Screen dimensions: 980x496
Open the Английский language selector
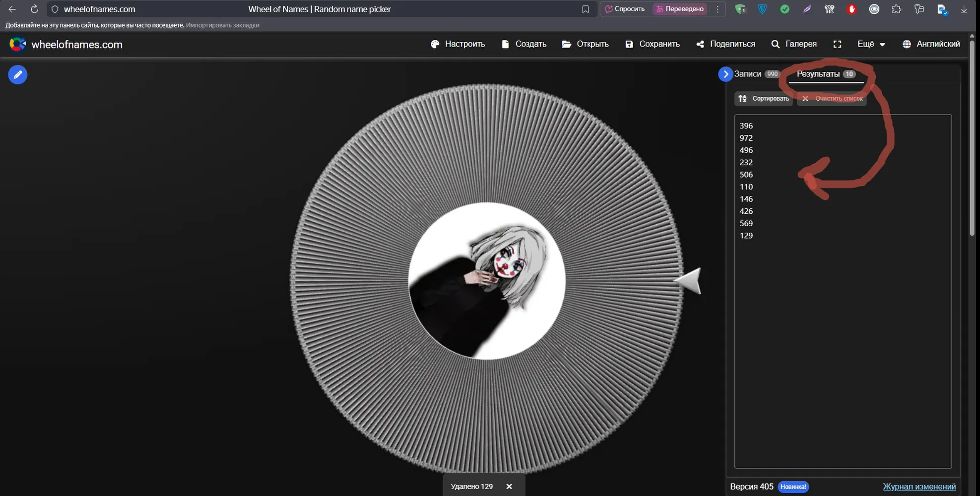(931, 44)
